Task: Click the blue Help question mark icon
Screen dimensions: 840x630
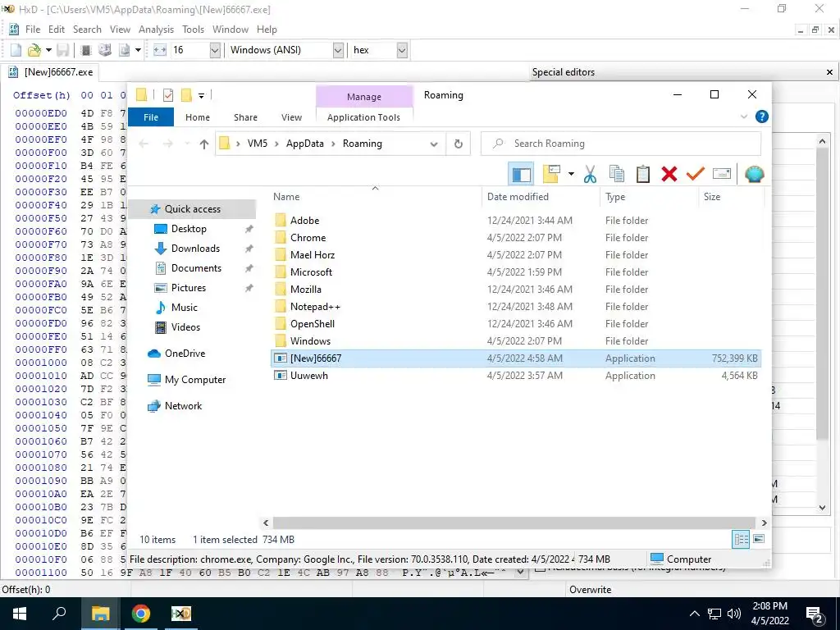Action: click(x=761, y=116)
